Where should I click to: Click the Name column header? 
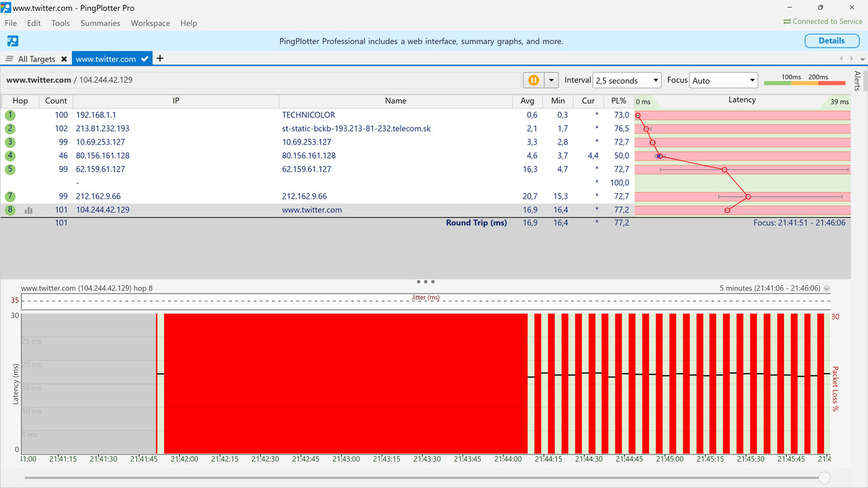click(x=395, y=100)
